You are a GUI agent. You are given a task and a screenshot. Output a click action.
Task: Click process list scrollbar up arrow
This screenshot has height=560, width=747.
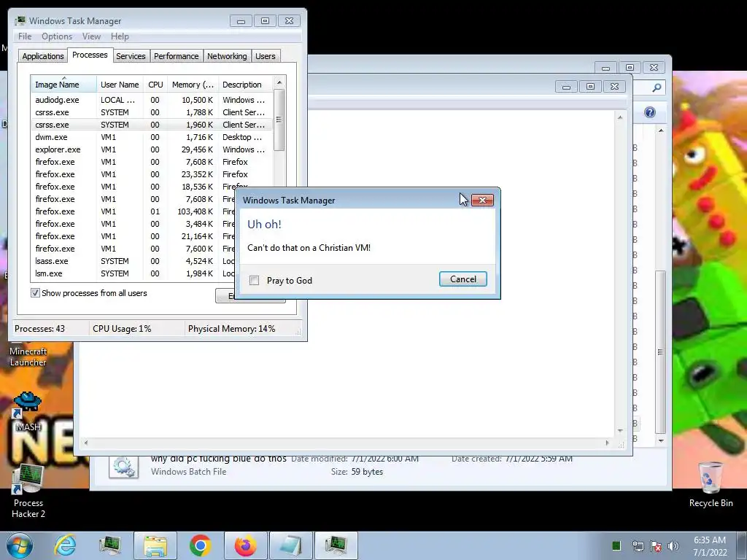click(x=279, y=82)
